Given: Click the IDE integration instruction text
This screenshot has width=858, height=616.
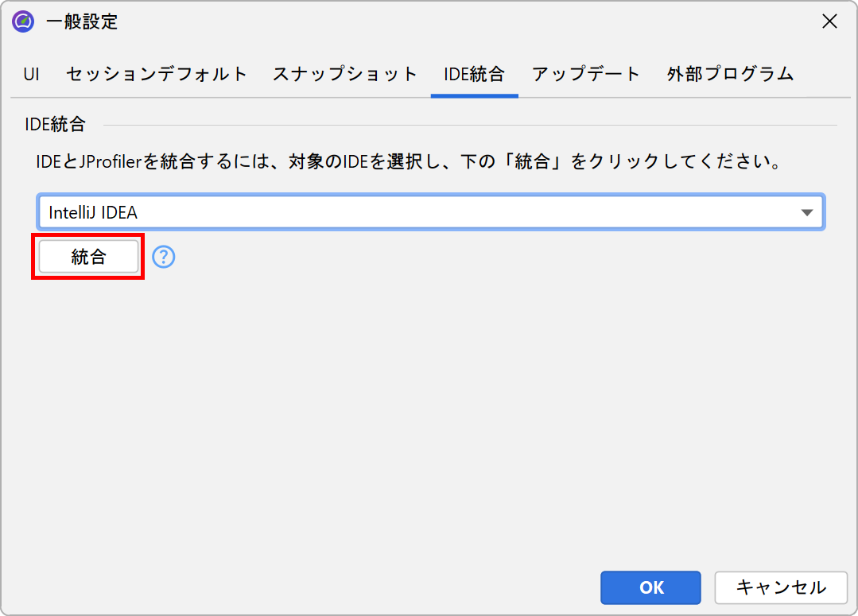Looking at the screenshot, I should coord(406,163).
